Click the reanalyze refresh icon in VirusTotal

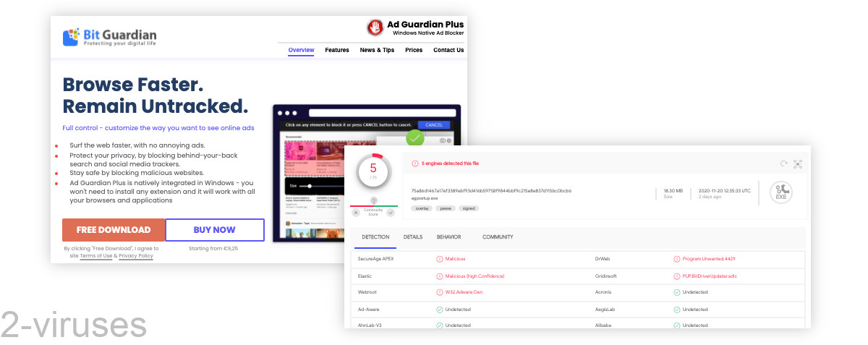783,164
